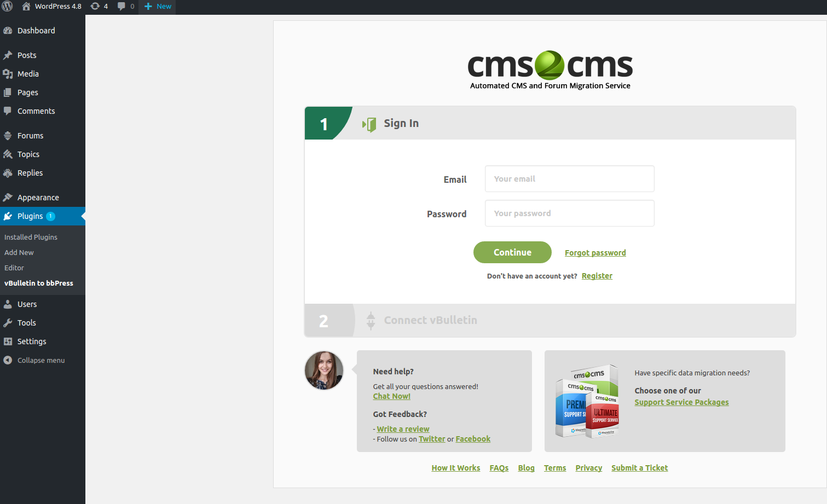The image size is (827, 504).
Task: Click the Posts pin icon
Action: click(8, 55)
